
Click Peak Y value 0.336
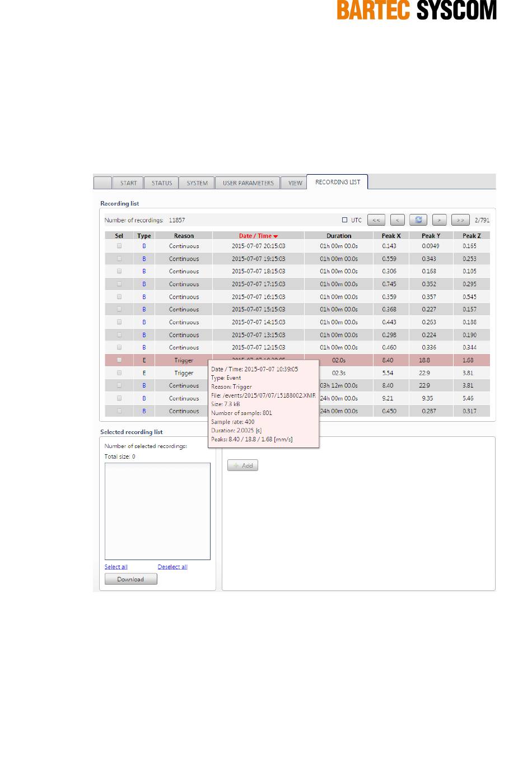pyautogui.click(x=429, y=347)
